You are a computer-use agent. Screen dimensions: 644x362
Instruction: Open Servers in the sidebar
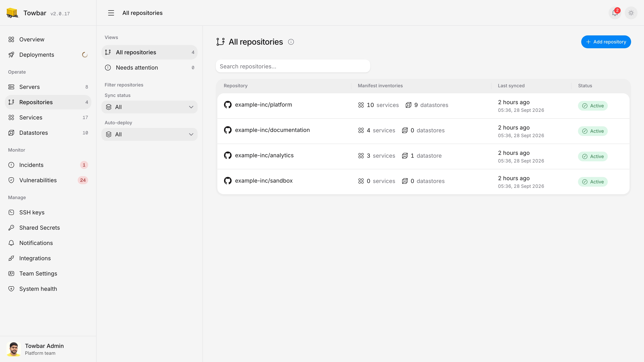[48, 87]
